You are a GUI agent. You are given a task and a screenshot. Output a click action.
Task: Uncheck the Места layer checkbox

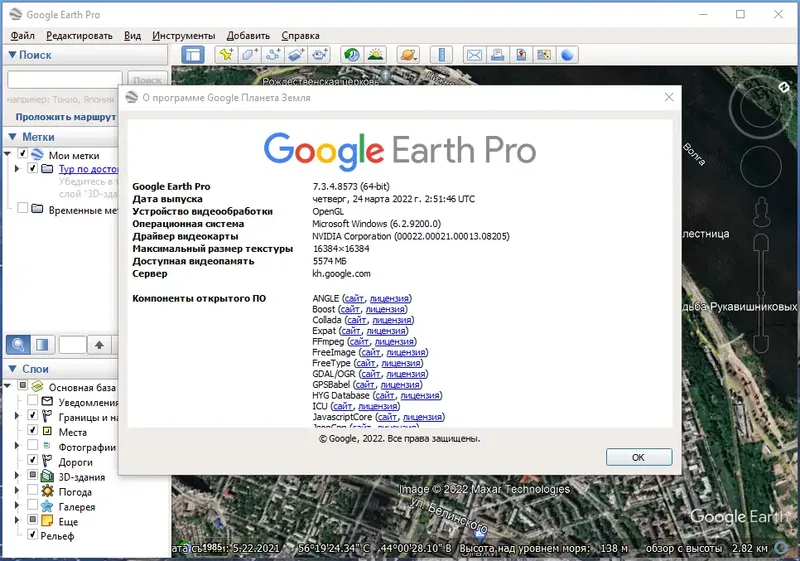coord(32,430)
